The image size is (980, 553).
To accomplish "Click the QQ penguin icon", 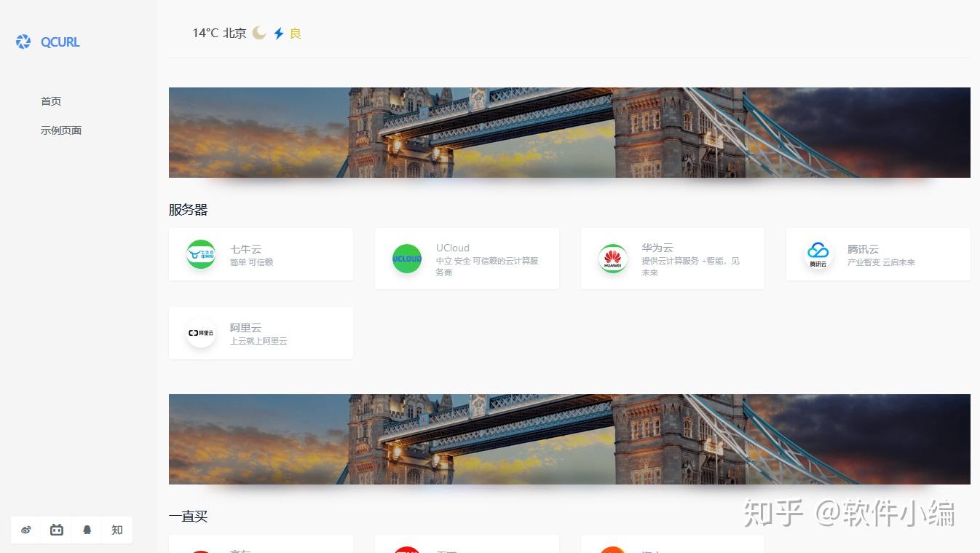I will click(87, 530).
